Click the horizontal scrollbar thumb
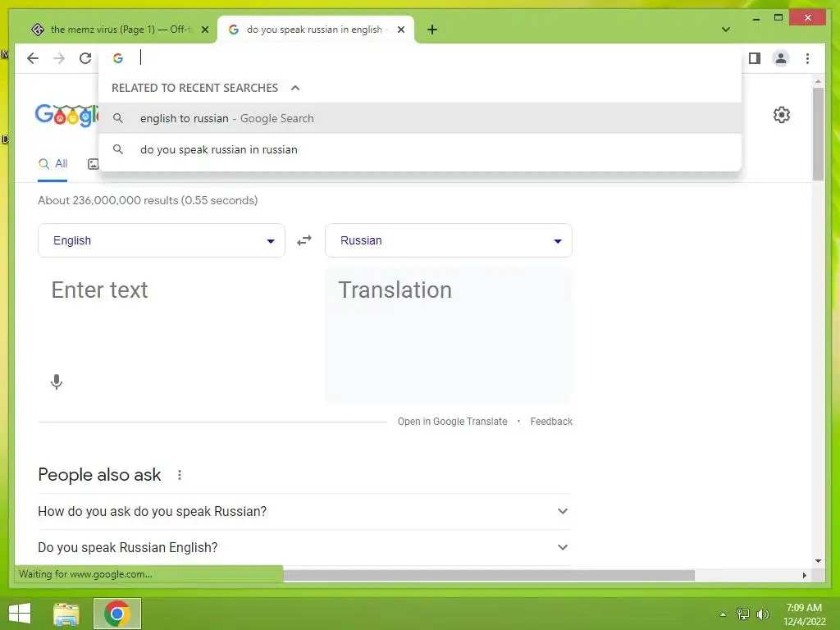Viewport: 840px width, 630px height. click(489, 575)
